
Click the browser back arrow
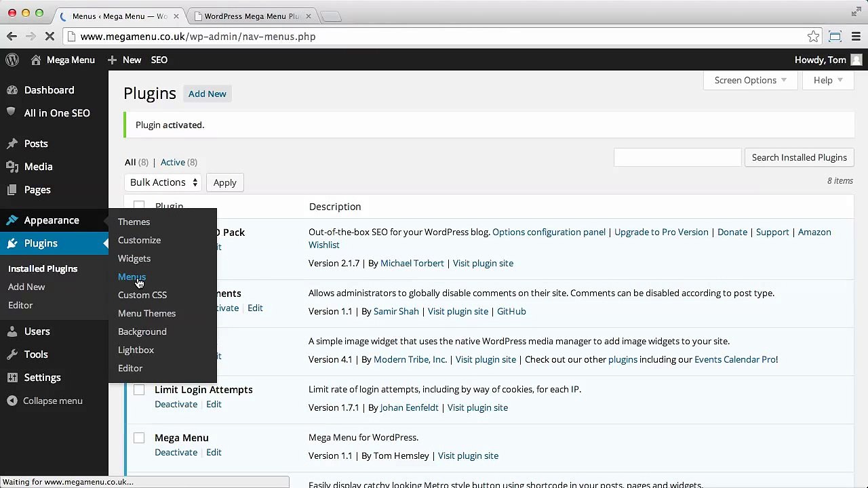(x=12, y=37)
